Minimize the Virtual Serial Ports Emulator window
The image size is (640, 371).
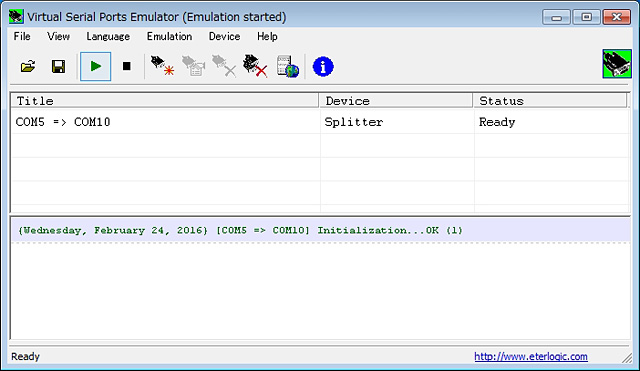pos(556,17)
